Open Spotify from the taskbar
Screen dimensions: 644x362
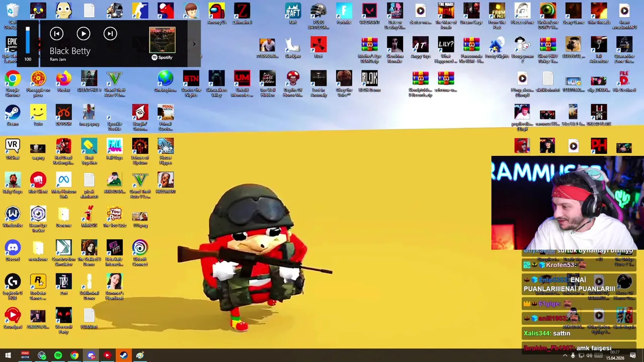[x=58, y=355]
